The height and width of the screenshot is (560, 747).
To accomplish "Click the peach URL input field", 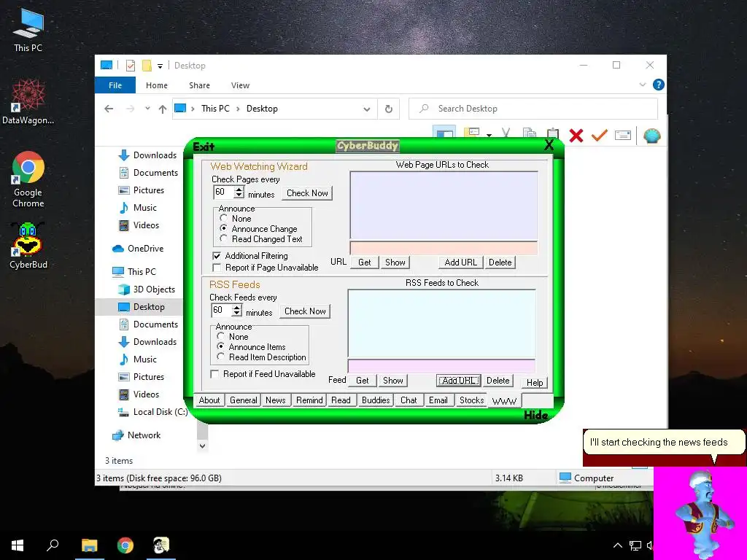I will pyautogui.click(x=444, y=248).
